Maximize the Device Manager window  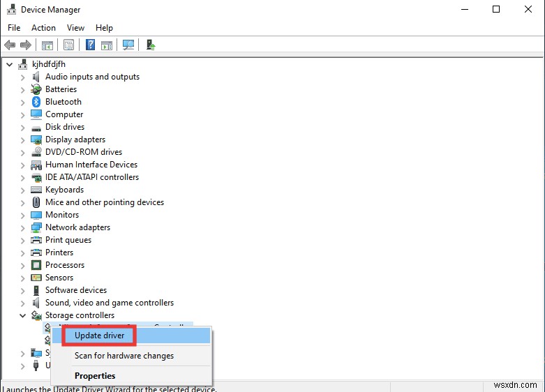click(496, 9)
